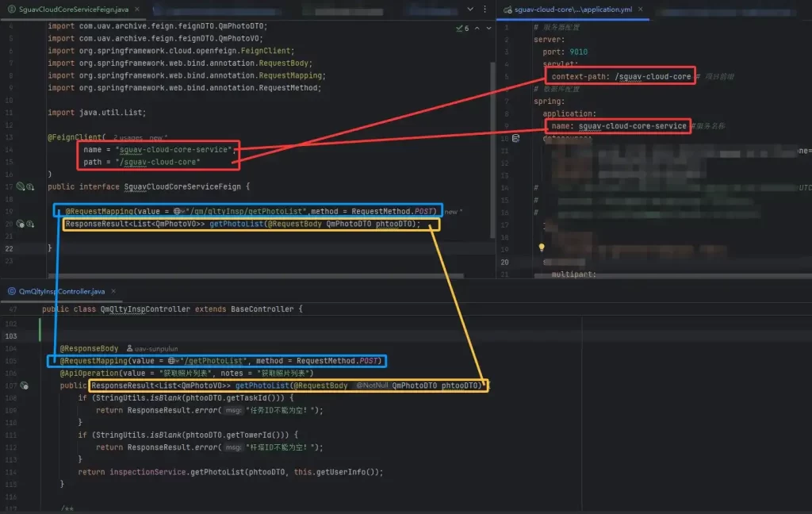Click the green checkmark inspections indicator

pyautogui.click(x=459, y=28)
